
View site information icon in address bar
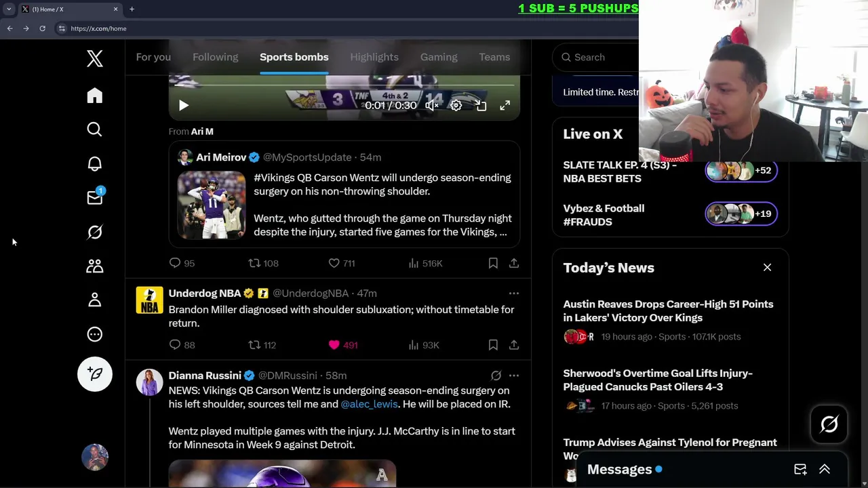point(62,28)
